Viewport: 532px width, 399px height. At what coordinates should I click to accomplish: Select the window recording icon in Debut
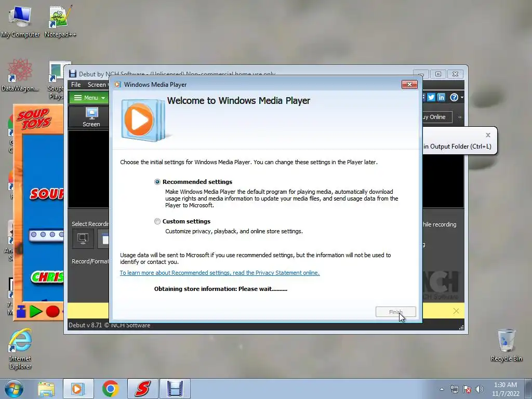(103, 238)
